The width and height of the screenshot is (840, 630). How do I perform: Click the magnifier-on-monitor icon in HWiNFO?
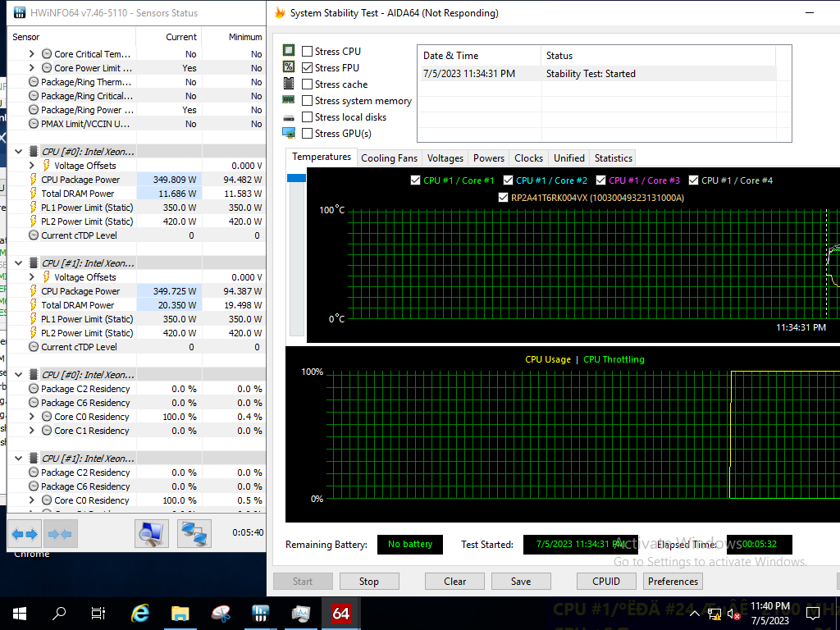152,534
